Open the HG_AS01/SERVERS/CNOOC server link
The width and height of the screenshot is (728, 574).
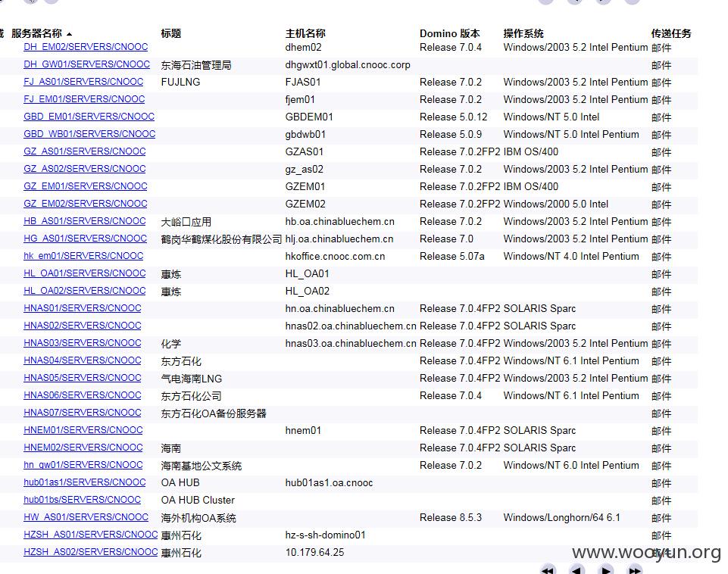[x=85, y=238]
